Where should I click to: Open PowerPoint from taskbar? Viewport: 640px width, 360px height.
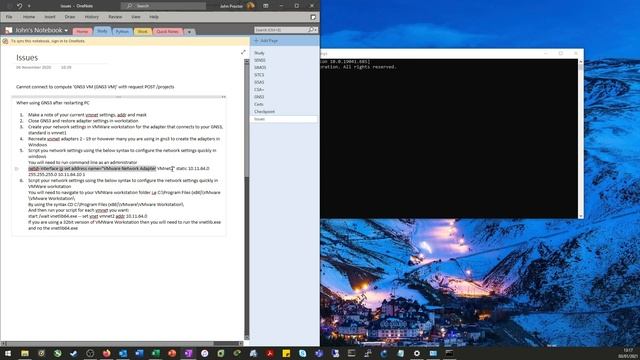pyautogui.click(x=172, y=353)
